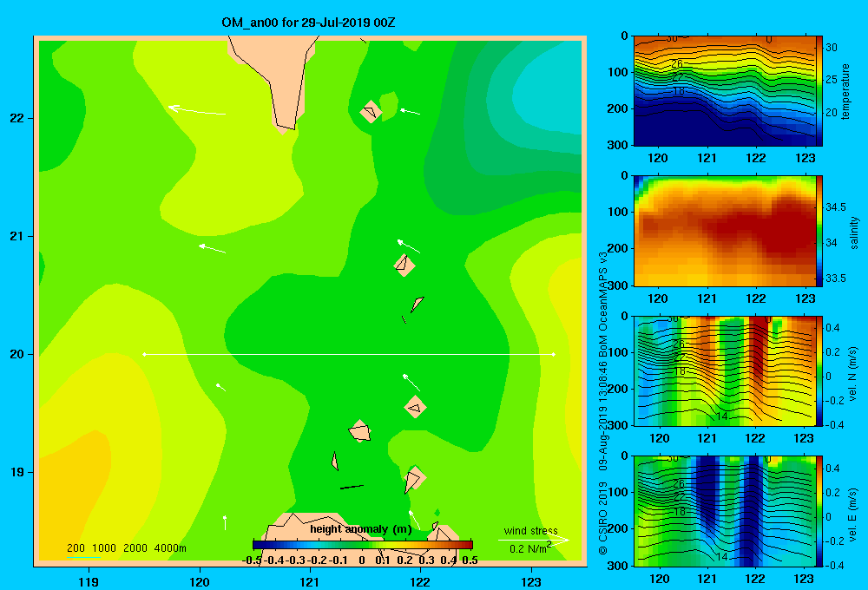Click the main map latitude label 19
Viewport: 868px width, 590px height.
(17, 472)
